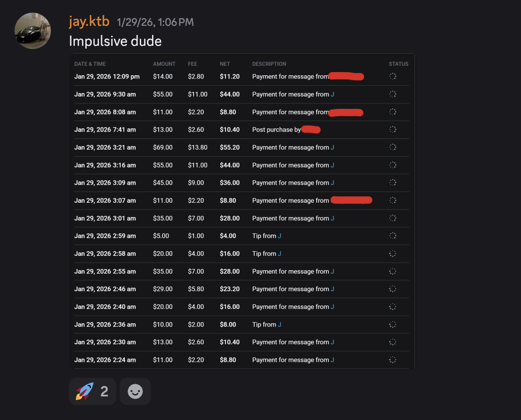Select the Impulsive dude message text

tap(115, 41)
